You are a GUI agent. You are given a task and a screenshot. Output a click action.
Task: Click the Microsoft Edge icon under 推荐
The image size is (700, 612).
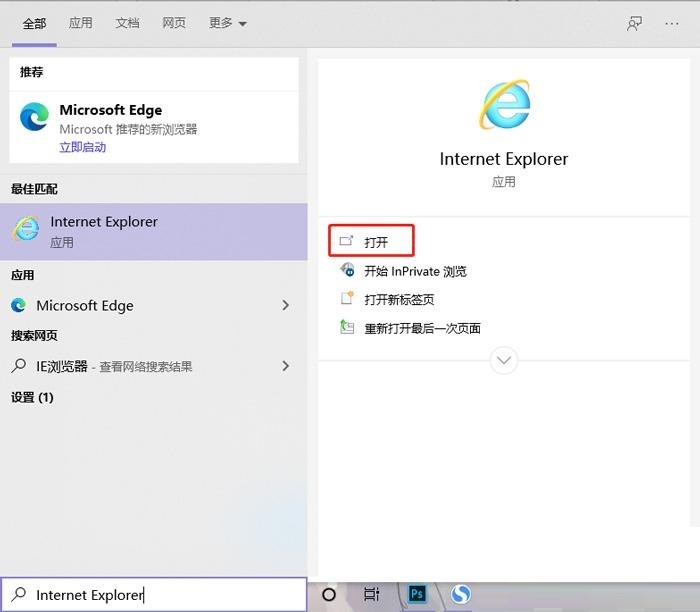[34, 118]
